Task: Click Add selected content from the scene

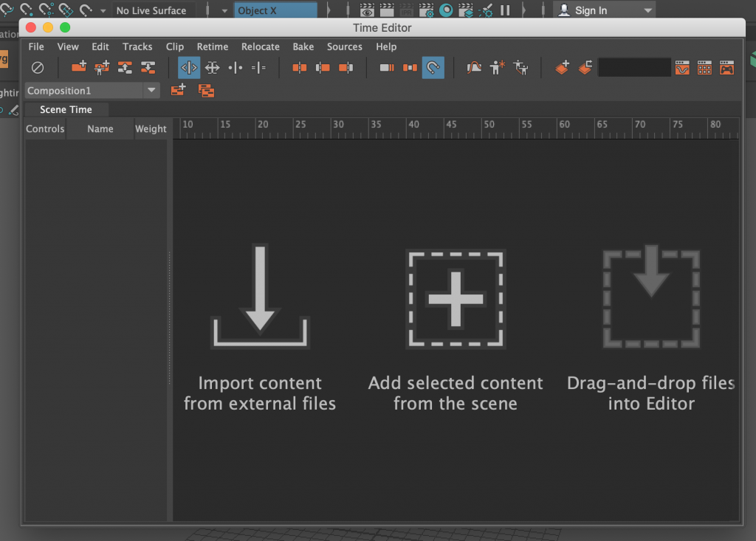Action: [456, 331]
